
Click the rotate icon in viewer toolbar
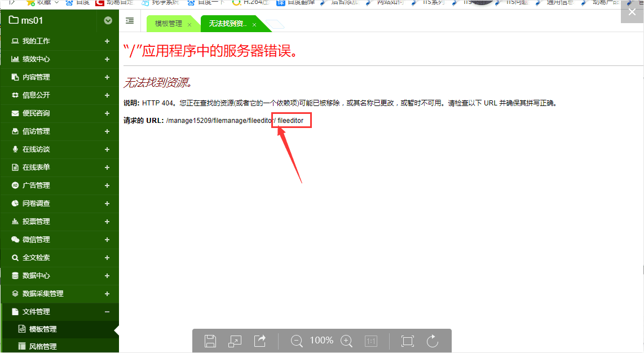[x=433, y=341]
